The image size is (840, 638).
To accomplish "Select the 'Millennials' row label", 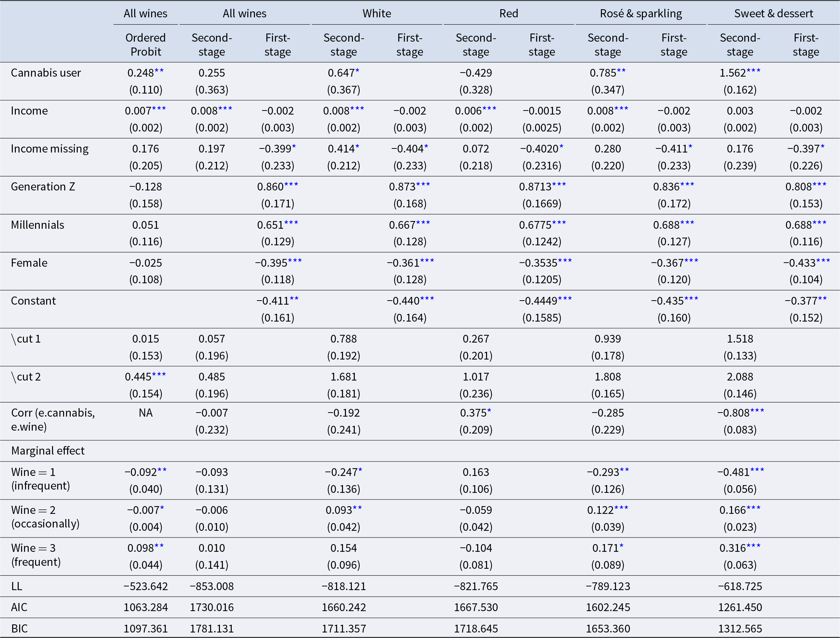I will click(x=37, y=225).
